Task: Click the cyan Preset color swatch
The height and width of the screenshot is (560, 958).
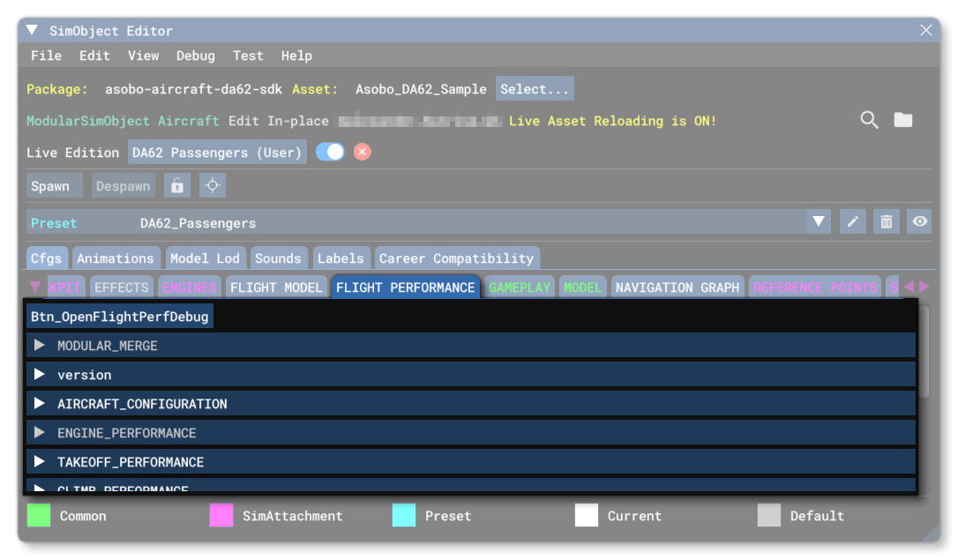Action: tap(404, 515)
